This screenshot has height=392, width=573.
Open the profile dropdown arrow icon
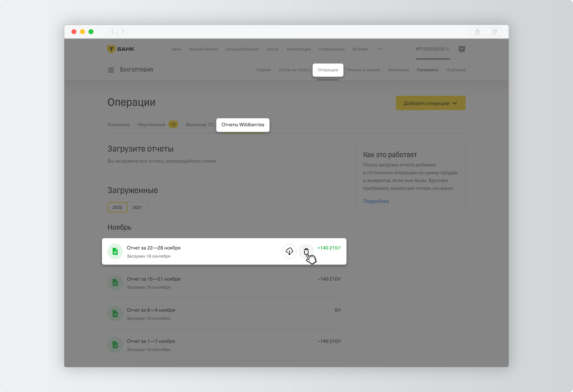[x=462, y=49]
